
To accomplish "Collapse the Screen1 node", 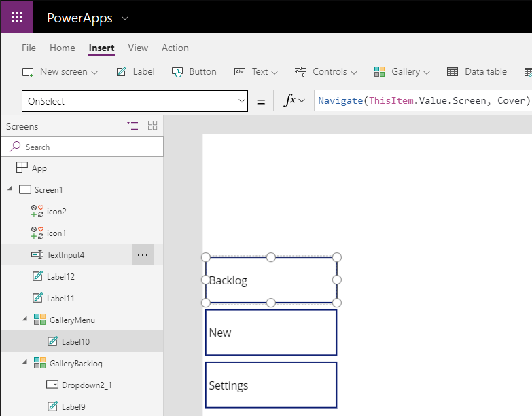I will (10, 188).
